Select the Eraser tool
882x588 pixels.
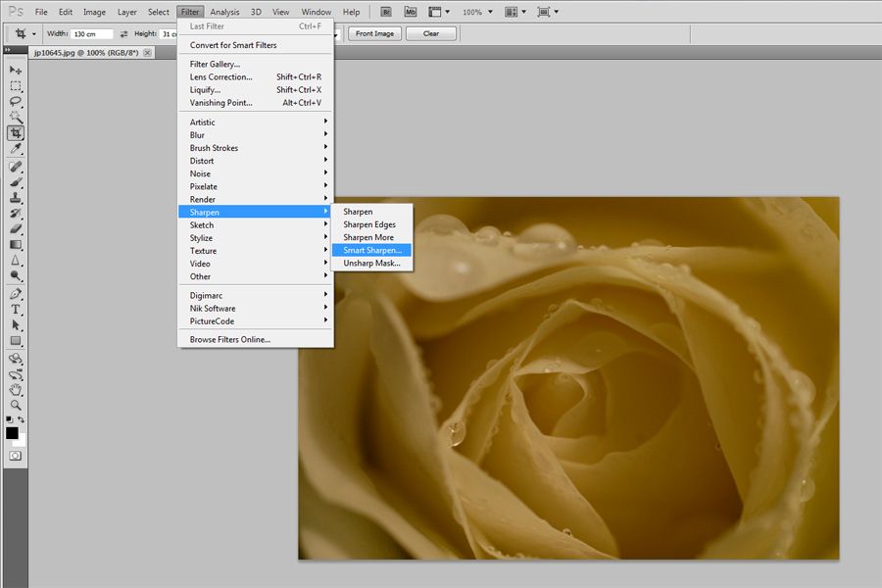(15, 229)
